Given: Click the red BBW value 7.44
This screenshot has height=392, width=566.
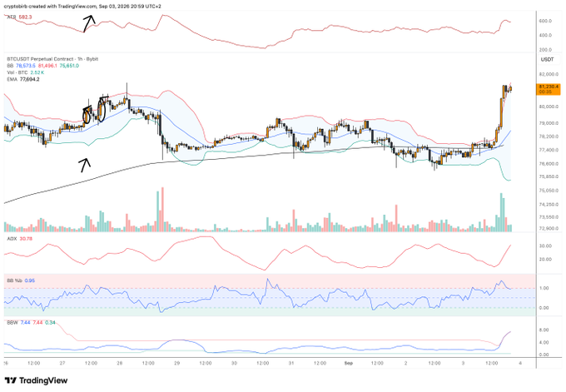Looking at the screenshot, I should click(37, 322).
